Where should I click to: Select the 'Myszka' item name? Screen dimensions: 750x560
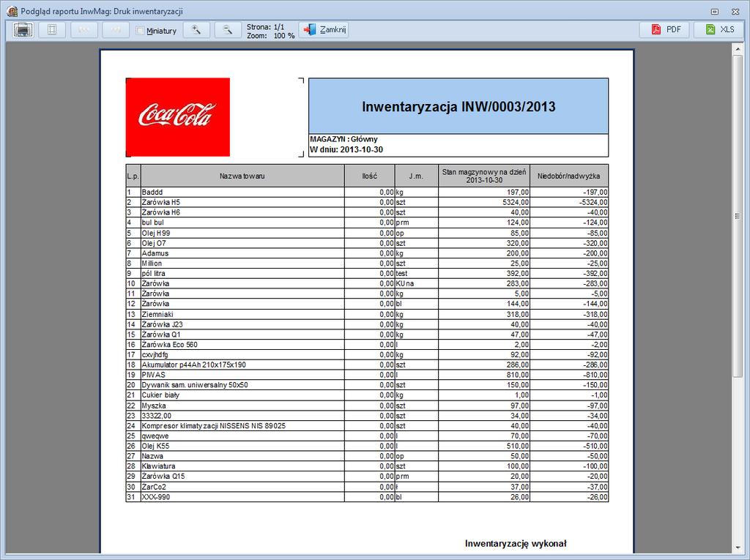pos(154,406)
